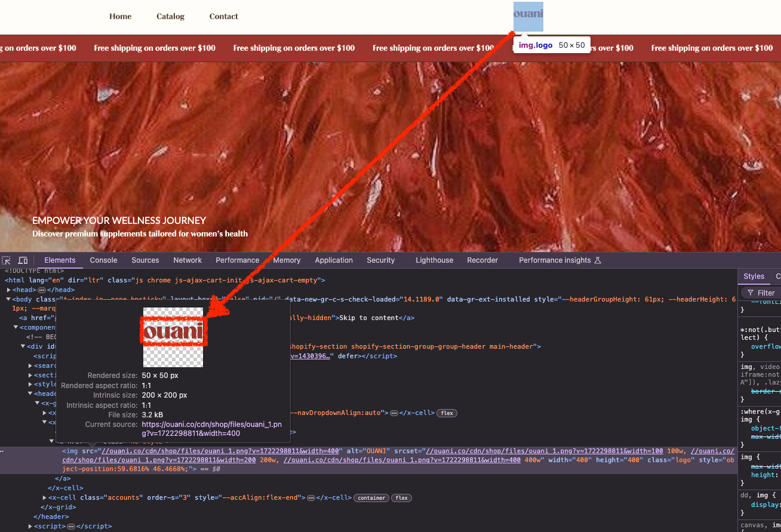
Task: Expand the script node below closing header
Action: pyautogui.click(x=30, y=527)
